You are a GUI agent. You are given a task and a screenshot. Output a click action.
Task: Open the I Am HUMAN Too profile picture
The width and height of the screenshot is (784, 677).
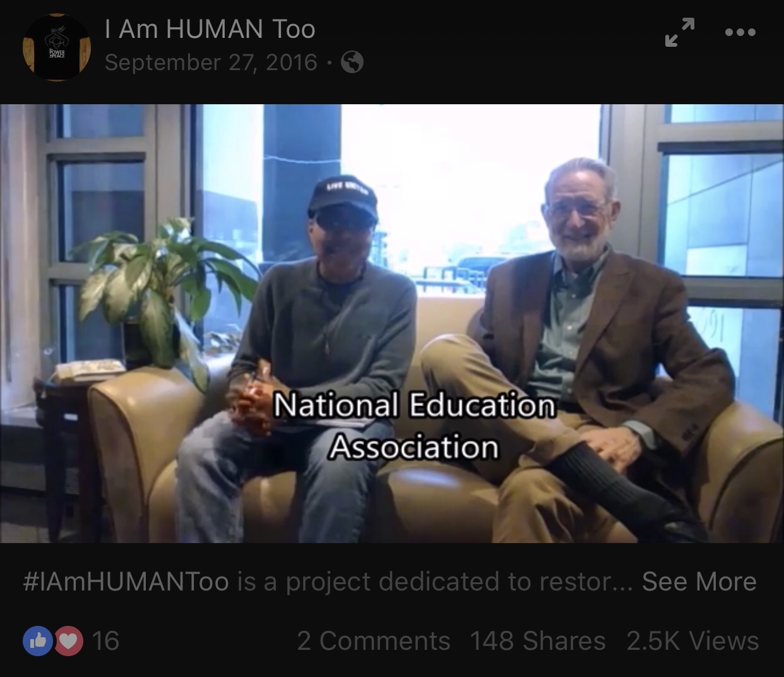(57, 47)
